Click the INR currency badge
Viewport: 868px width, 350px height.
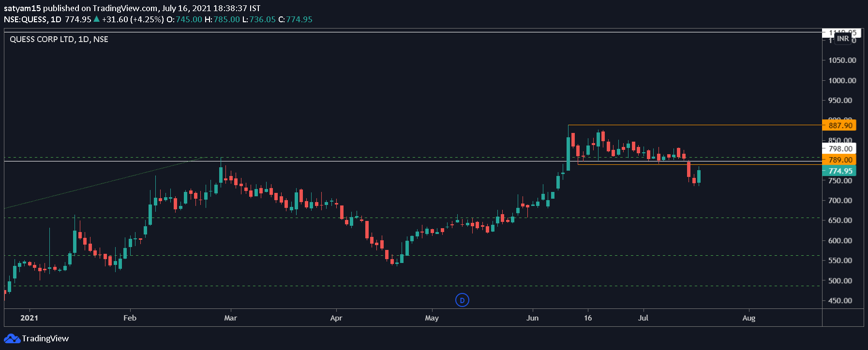(843, 39)
